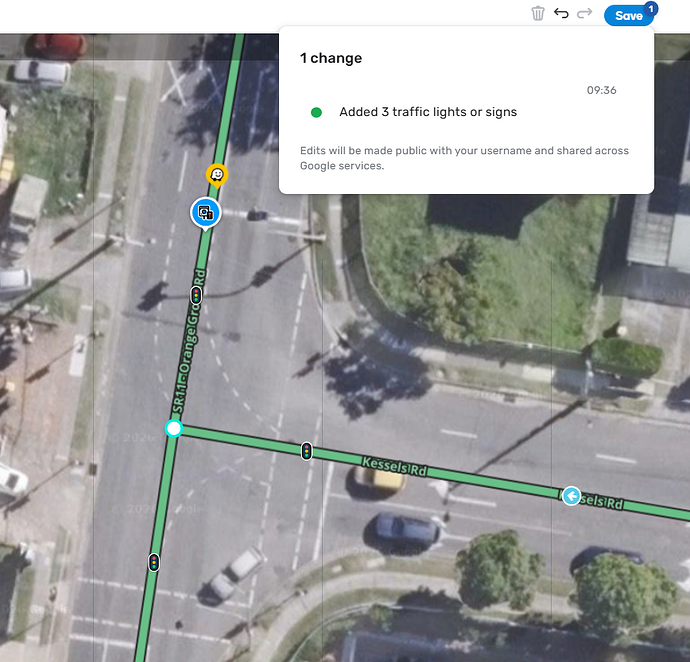
Task: Click the 09:36 timestamp
Action: point(601,90)
